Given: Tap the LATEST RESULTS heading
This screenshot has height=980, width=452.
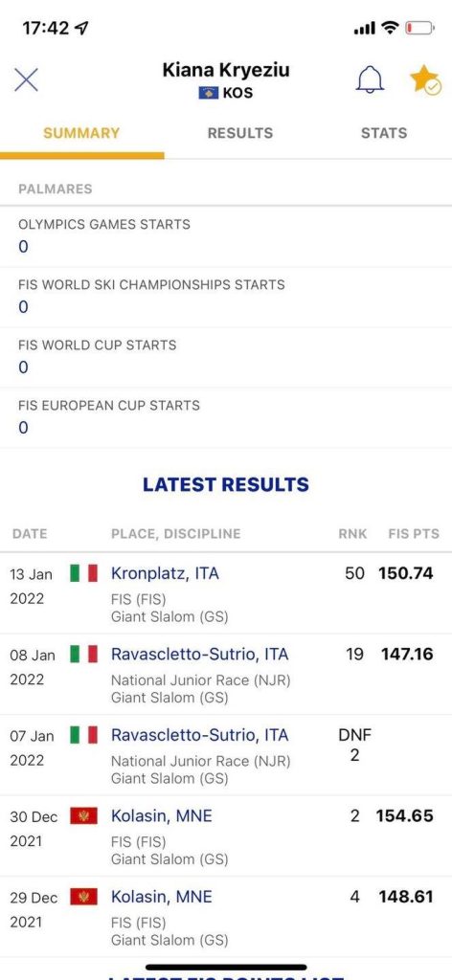Looking at the screenshot, I should pyautogui.click(x=226, y=484).
